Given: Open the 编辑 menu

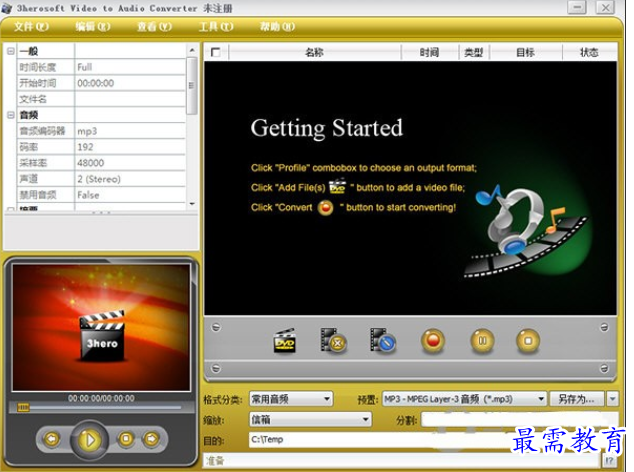Looking at the screenshot, I should coord(93,27).
